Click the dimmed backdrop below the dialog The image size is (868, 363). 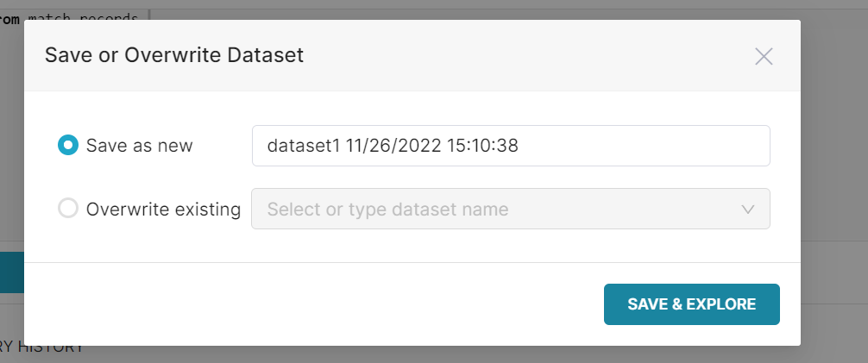(x=431, y=354)
